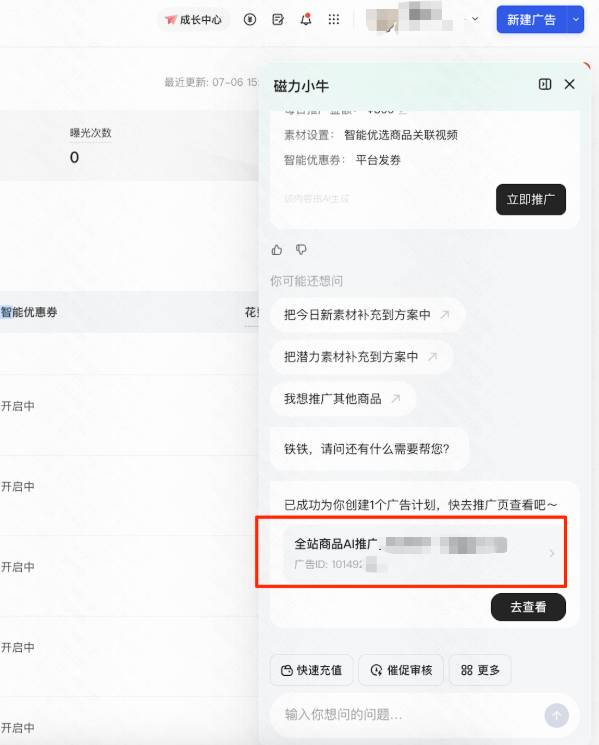The image size is (599, 745).
Task: Select suggestion 把今日新素材补充到方案中
Action: coord(367,315)
